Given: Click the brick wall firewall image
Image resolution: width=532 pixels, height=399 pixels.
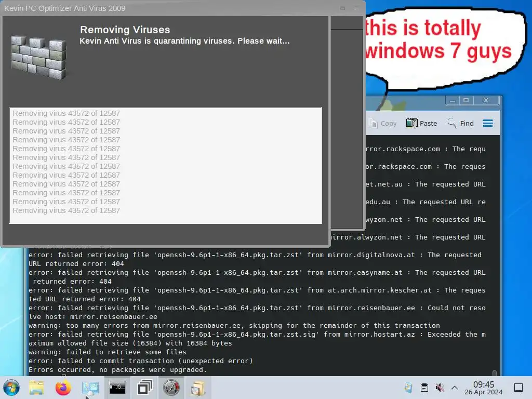Looking at the screenshot, I should (38, 58).
